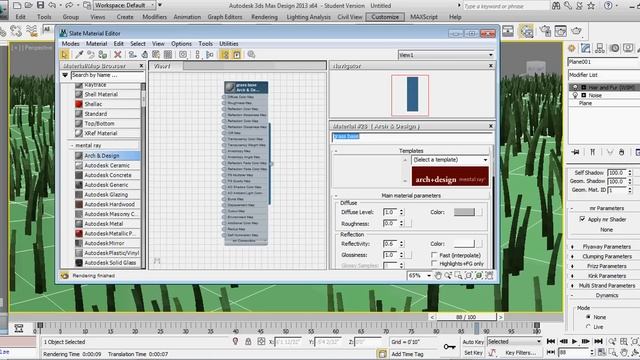The width and height of the screenshot is (640, 360).
Task: Open the Reflection color swatch
Action: point(464,244)
